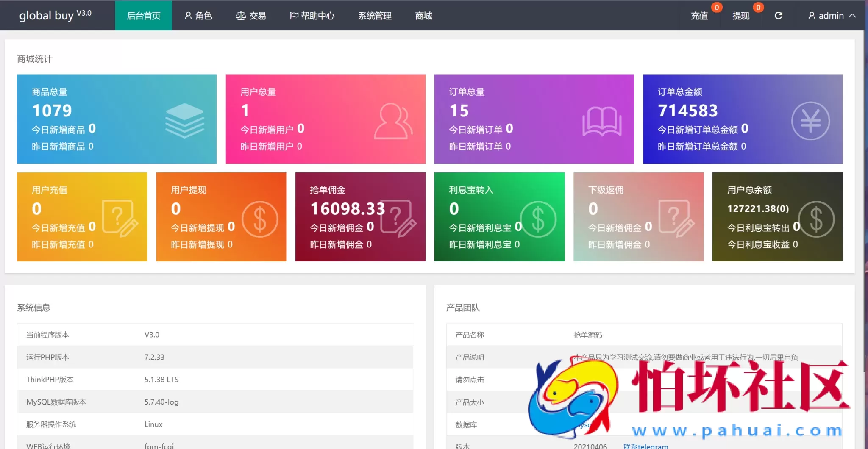Click the admin user icon in top right

point(812,15)
